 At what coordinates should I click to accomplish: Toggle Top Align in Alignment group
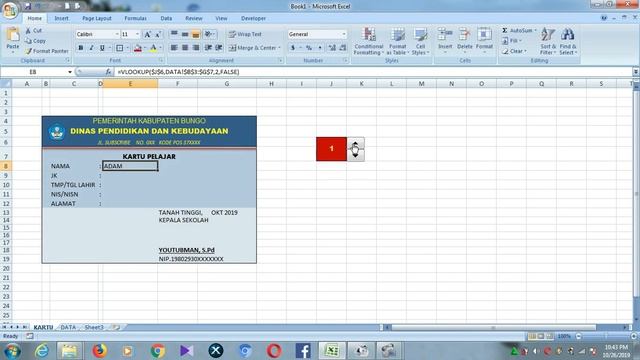tap(174, 34)
